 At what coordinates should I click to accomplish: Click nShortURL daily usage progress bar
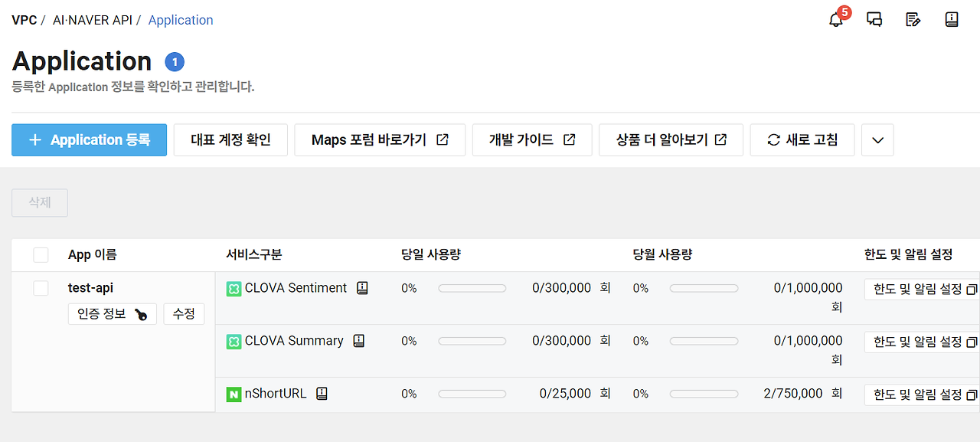pyautogui.click(x=472, y=395)
